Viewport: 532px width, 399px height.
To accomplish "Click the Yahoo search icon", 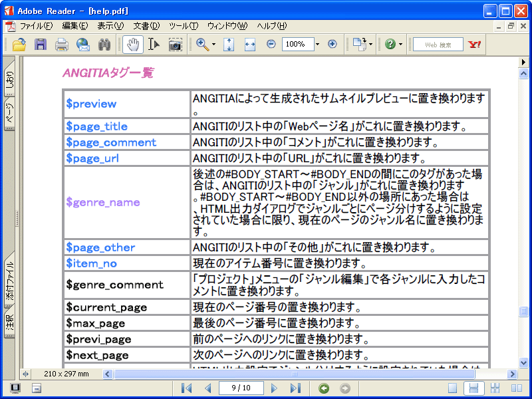I will coord(474,45).
